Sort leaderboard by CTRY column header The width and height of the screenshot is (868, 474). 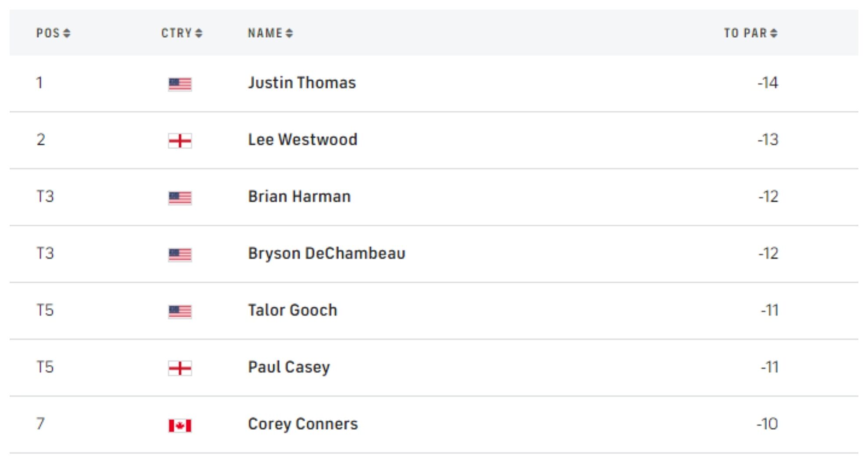point(181,33)
